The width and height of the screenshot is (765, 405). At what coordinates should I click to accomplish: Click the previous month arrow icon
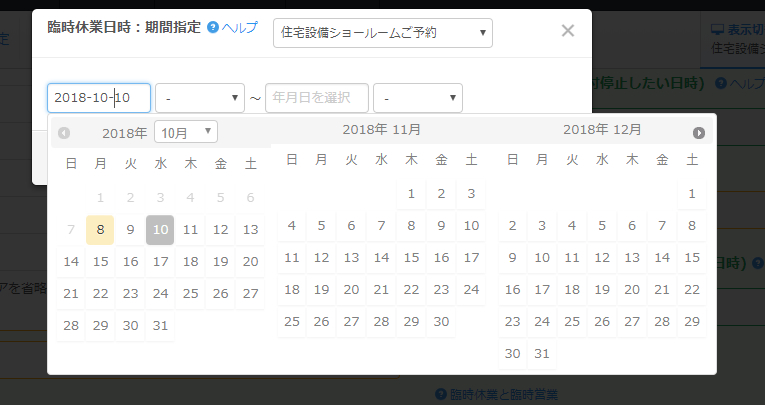[64, 133]
